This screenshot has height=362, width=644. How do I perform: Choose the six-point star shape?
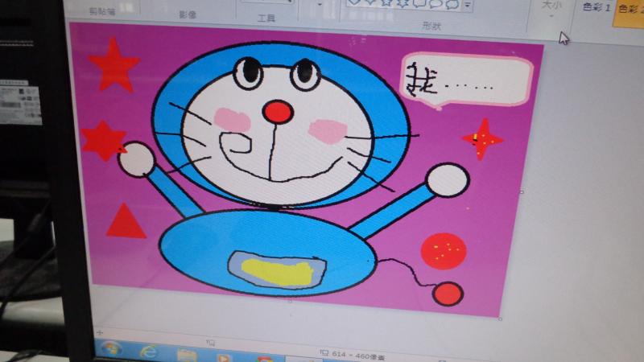(402, 3)
